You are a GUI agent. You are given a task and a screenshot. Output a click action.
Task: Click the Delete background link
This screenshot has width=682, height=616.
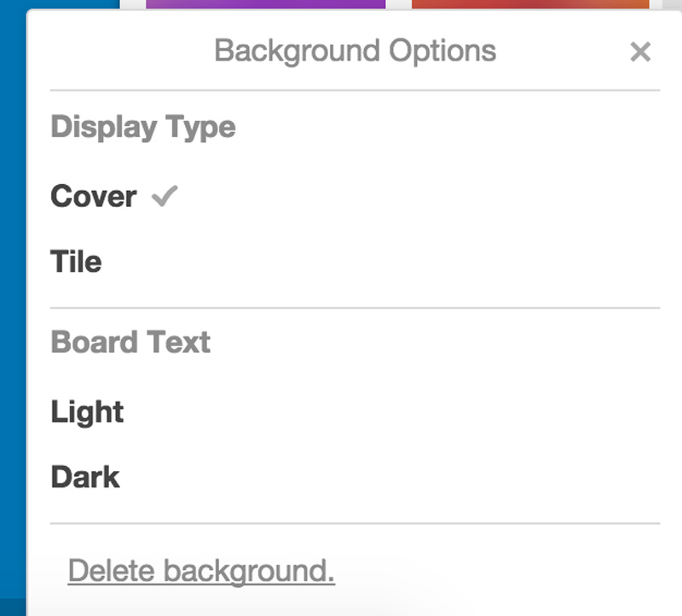pyautogui.click(x=201, y=571)
